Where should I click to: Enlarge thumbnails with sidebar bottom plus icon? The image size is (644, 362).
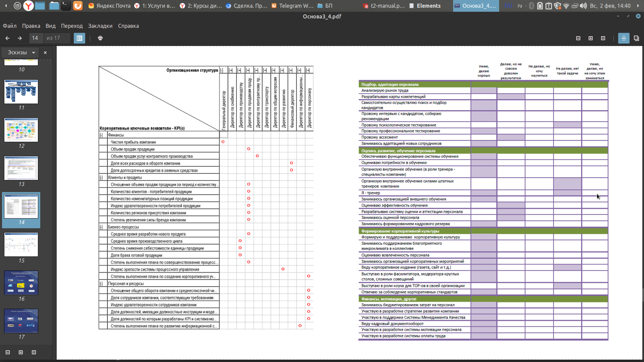click(21, 352)
